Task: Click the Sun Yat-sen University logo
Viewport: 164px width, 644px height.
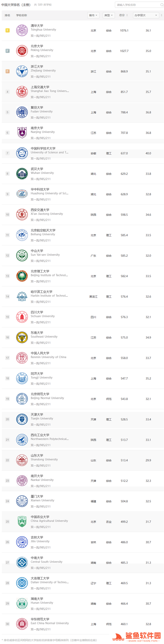Action: pyautogui.click(x=22, y=256)
